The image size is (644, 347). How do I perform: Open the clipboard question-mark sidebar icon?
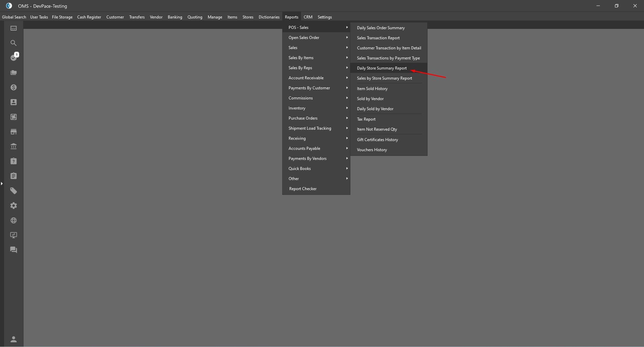[x=13, y=161]
